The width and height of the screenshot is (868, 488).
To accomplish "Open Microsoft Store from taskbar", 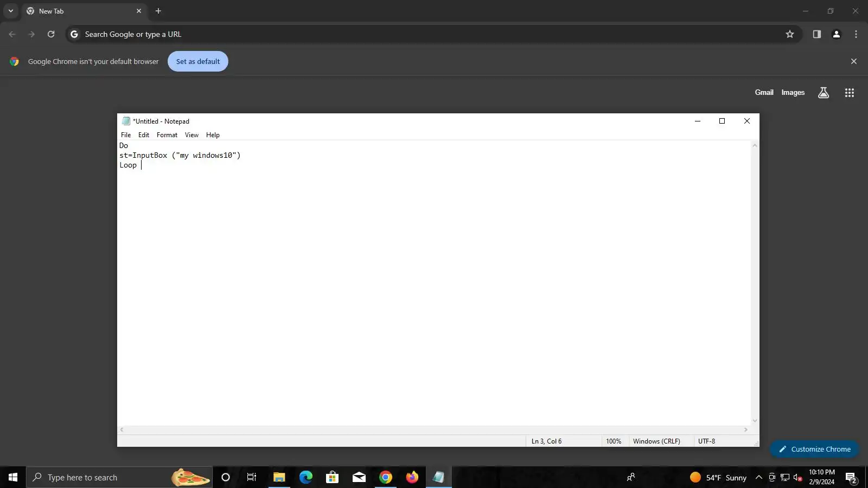I will click(333, 477).
